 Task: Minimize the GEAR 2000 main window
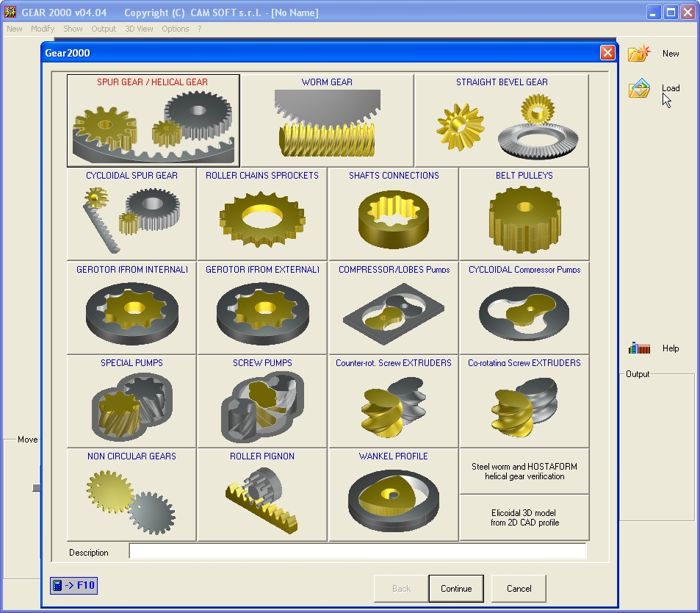tap(653, 12)
